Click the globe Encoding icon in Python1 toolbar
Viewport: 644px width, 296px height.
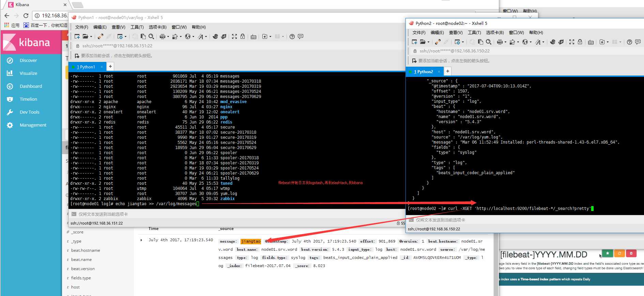pyautogui.click(x=187, y=36)
